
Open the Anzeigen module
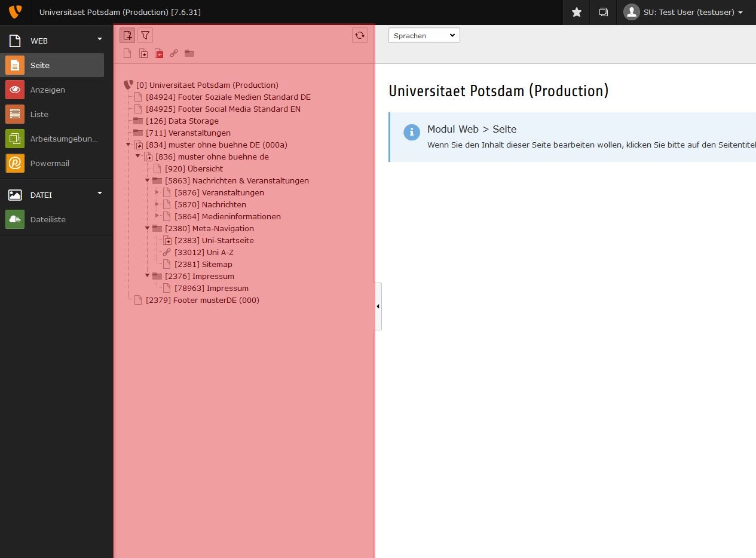(48, 90)
